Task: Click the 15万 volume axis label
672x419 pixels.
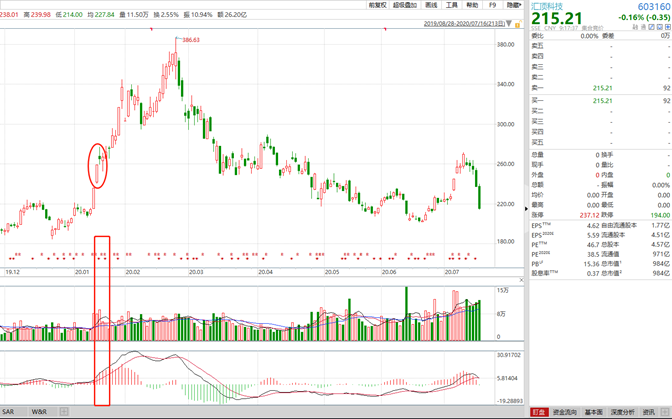Action: pos(503,290)
